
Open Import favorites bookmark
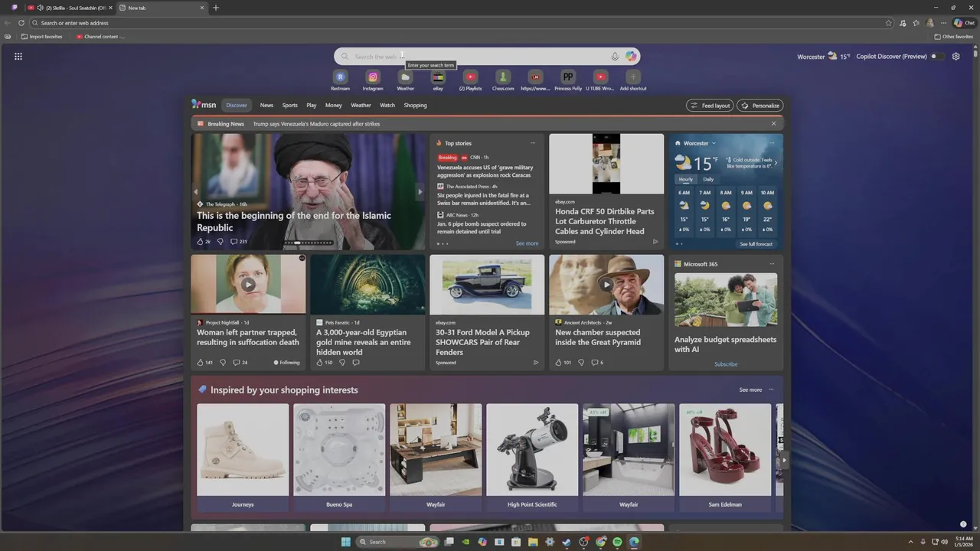(42, 37)
